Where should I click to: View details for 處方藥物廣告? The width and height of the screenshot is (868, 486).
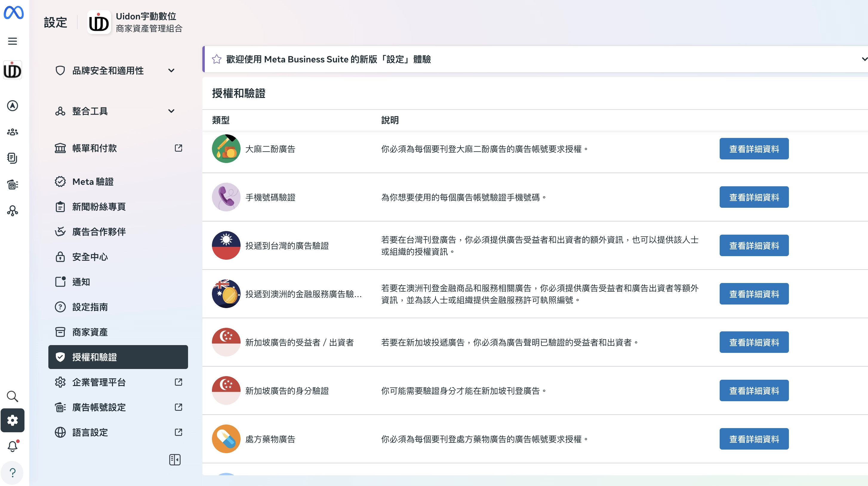pos(754,439)
